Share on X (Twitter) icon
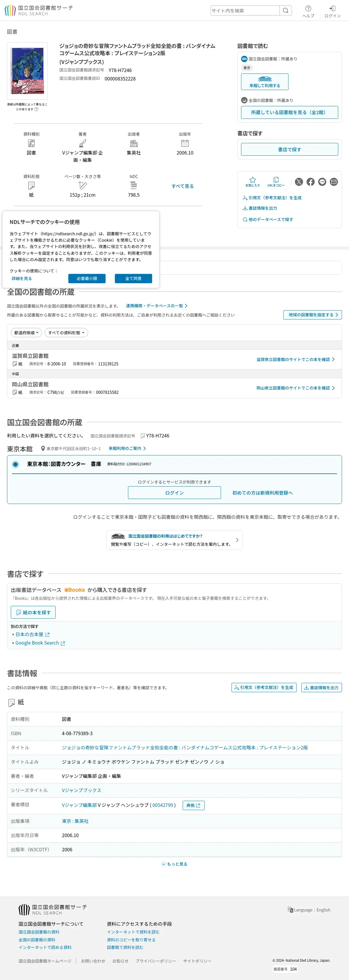The width and height of the screenshot is (349, 980). click(x=299, y=182)
